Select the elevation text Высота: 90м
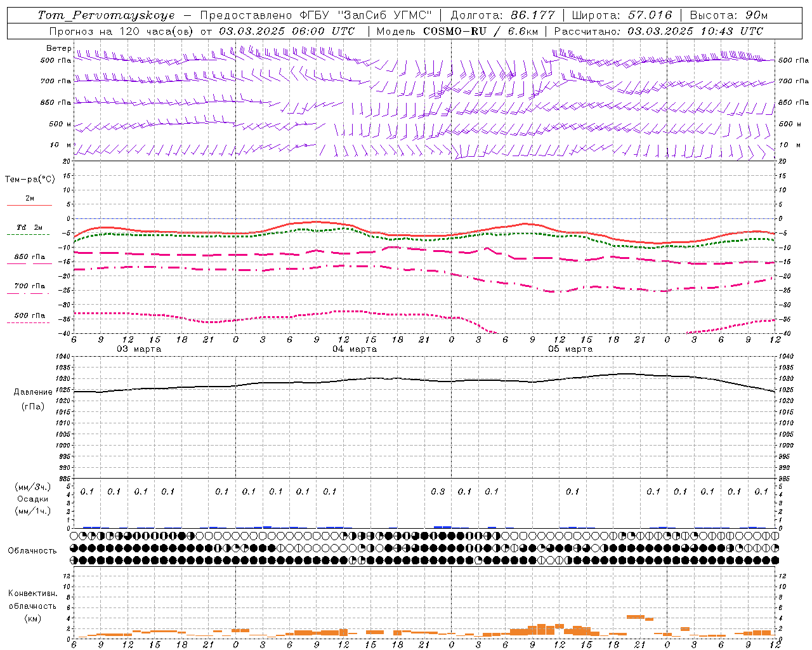The image size is (812, 650). coord(728,15)
